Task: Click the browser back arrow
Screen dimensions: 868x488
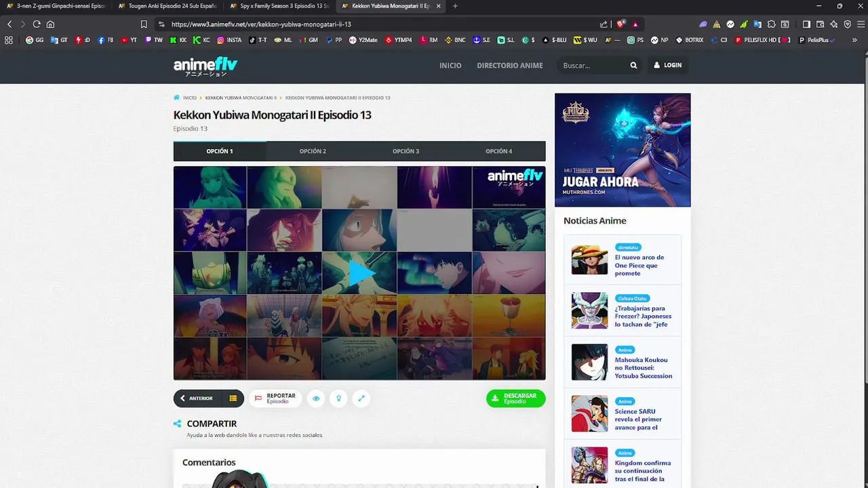Action: [9, 24]
